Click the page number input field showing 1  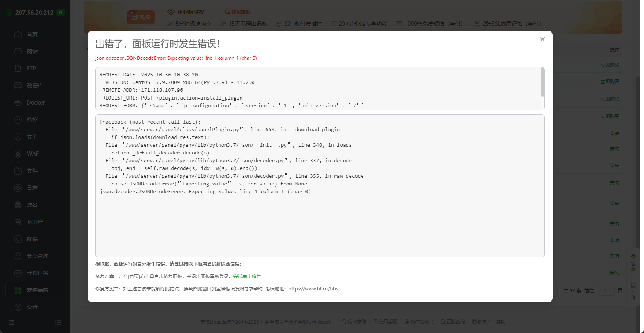606,291
